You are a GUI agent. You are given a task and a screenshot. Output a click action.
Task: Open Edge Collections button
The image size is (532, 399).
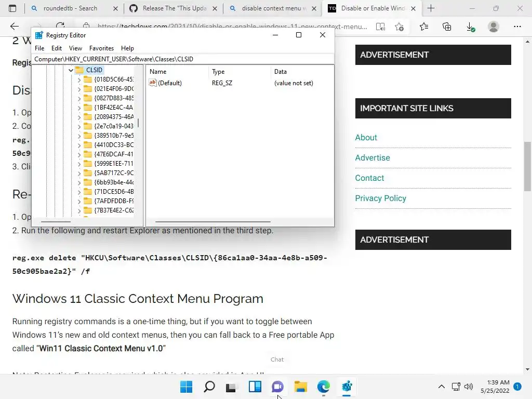[447, 26]
